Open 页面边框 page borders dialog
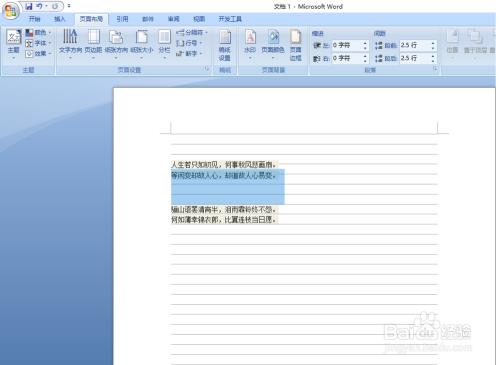 point(295,45)
